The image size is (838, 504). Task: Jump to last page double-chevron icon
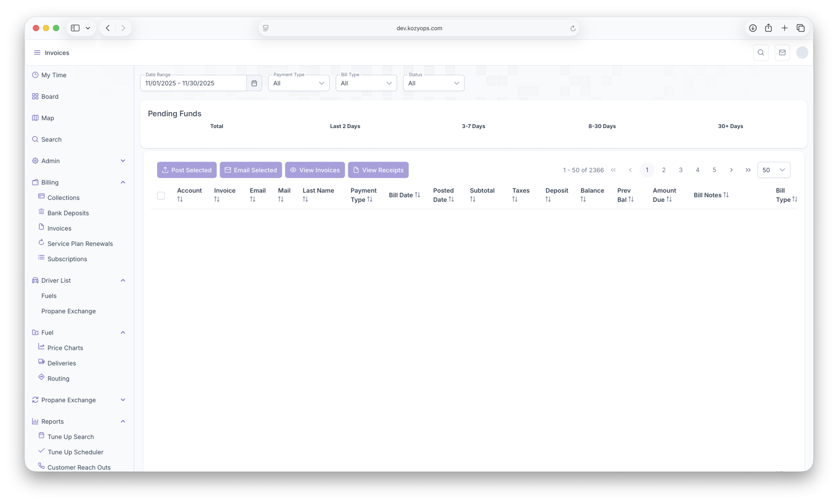coord(748,170)
